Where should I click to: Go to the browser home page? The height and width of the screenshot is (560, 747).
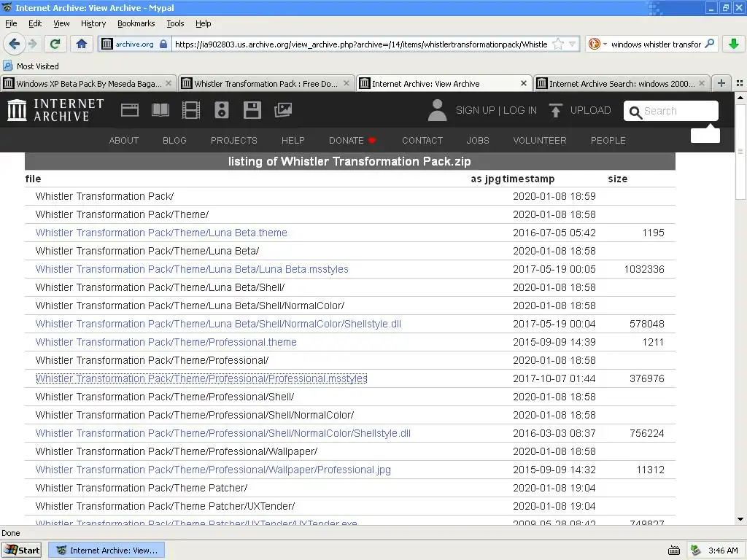(x=82, y=44)
